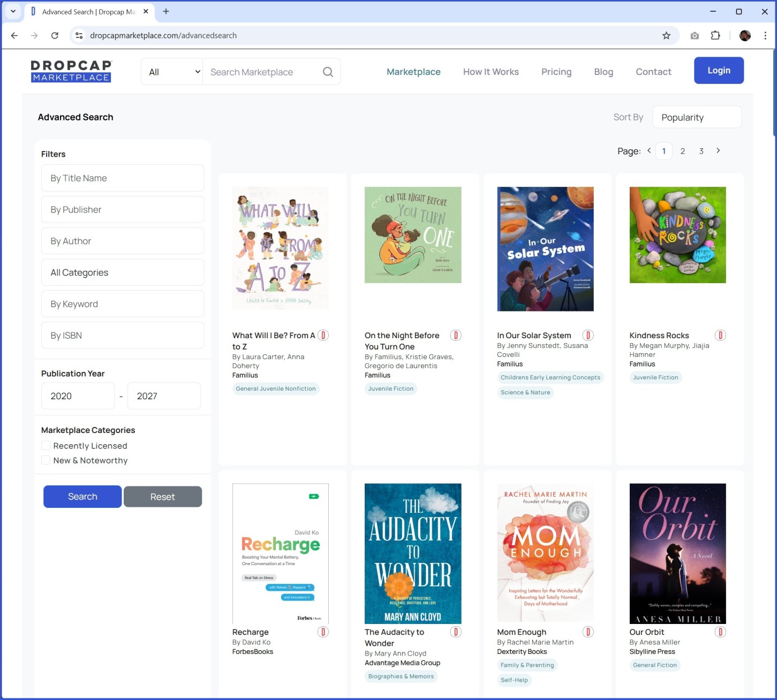Navigate to the Pricing page
Image resolution: width=777 pixels, height=700 pixels.
[556, 72]
